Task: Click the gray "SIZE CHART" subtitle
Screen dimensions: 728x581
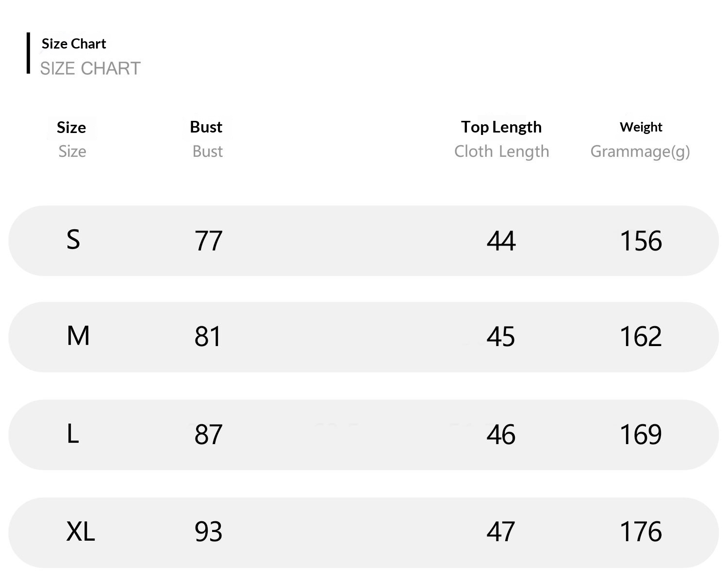Action: pos(90,68)
